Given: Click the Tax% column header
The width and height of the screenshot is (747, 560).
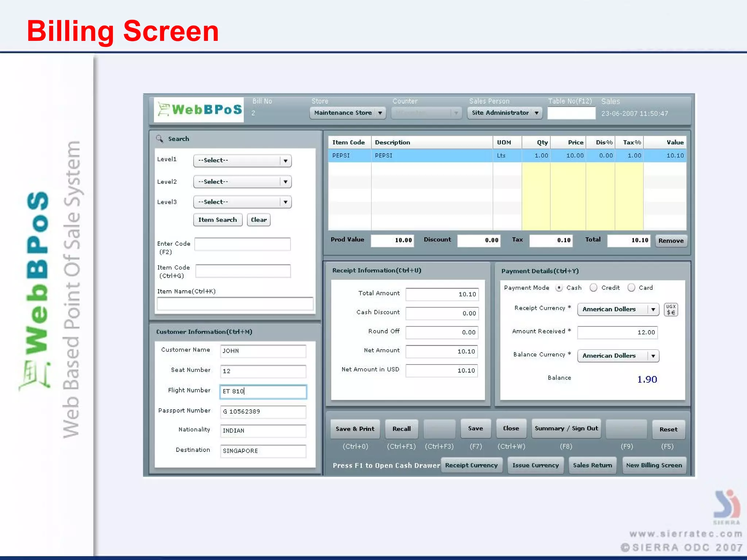Looking at the screenshot, I should (x=629, y=143).
